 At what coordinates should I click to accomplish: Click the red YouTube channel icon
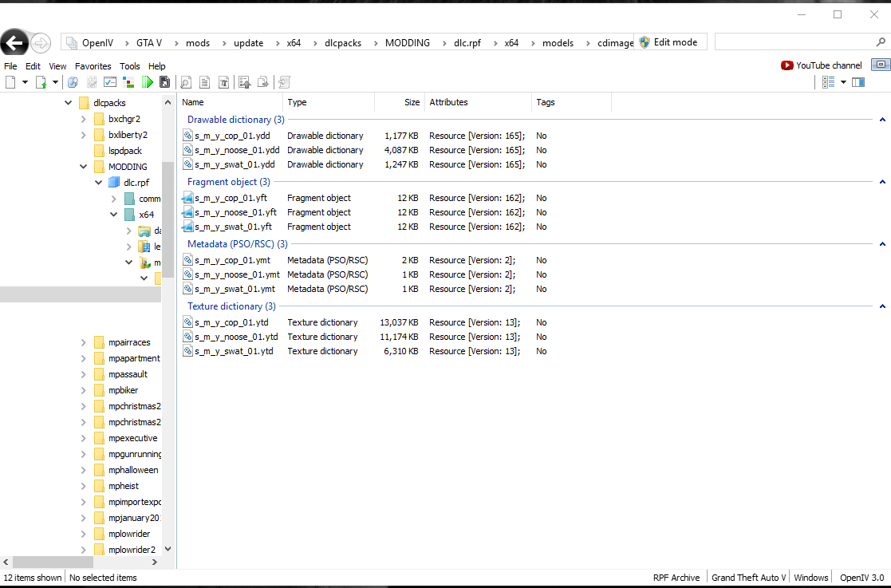[x=787, y=65]
